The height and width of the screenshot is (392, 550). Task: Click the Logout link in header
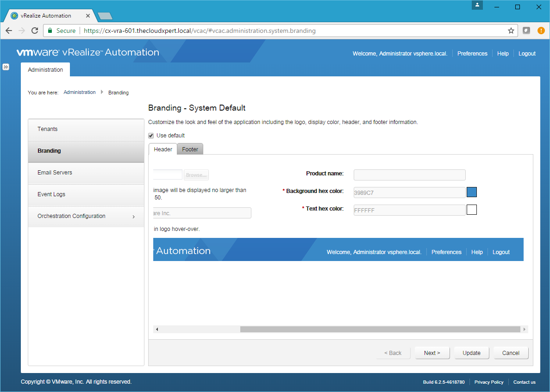527,54
